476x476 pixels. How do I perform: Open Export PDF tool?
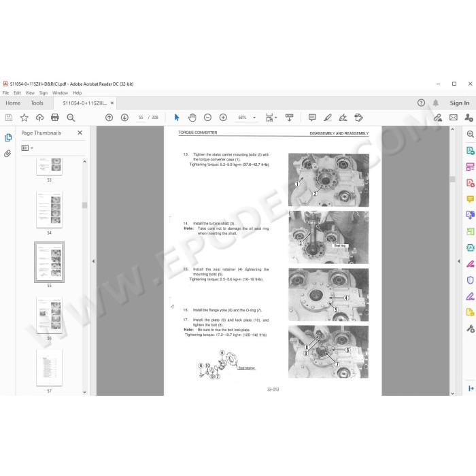471,150
